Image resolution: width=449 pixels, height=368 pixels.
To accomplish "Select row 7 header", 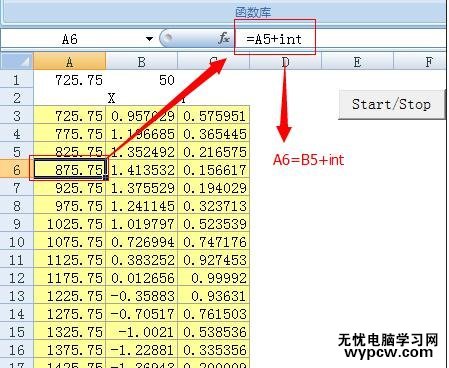I will click(x=17, y=188).
